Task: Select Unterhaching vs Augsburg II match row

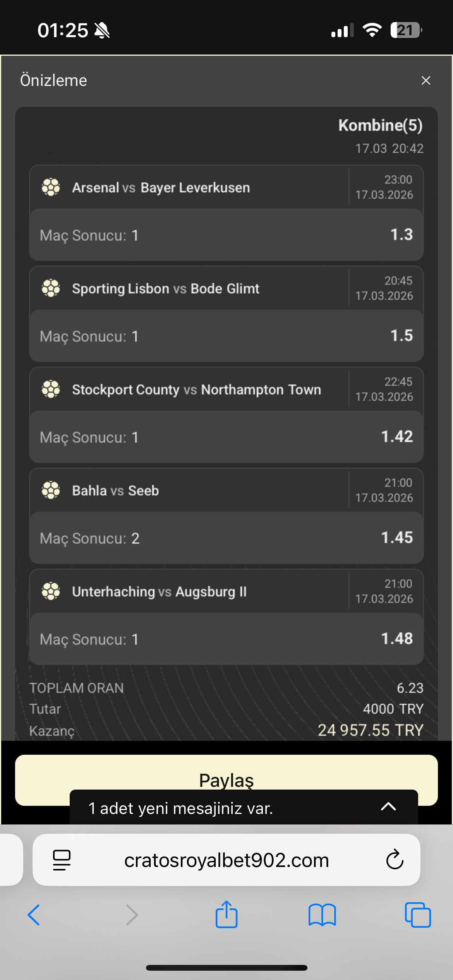Action: 226,591
